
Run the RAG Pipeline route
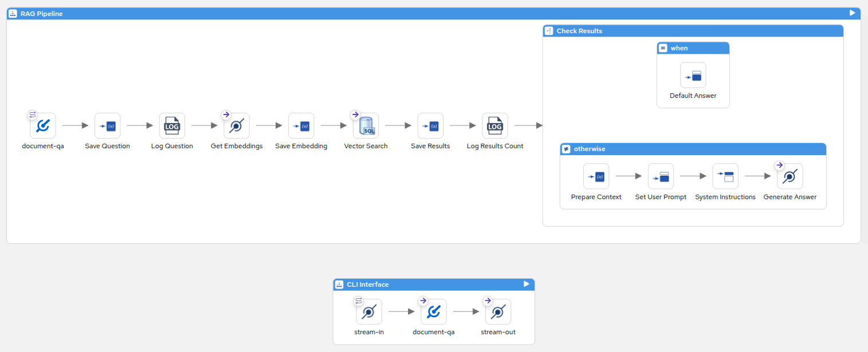(x=853, y=13)
